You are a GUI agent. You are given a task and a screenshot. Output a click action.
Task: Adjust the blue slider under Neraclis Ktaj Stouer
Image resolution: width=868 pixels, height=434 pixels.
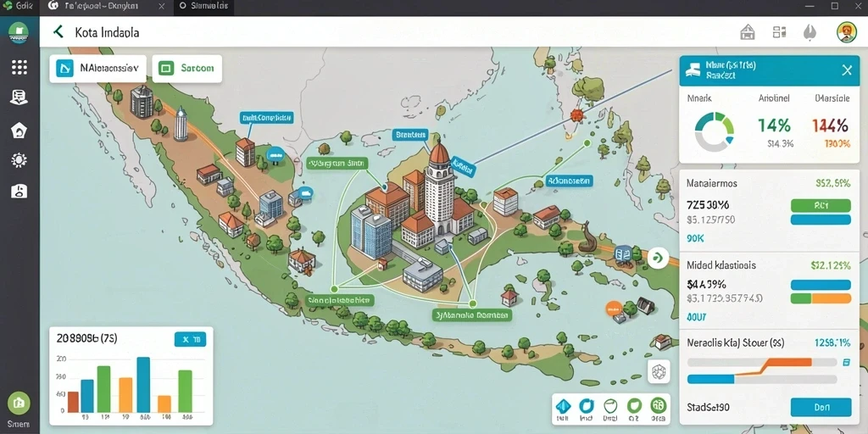point(762,379)
